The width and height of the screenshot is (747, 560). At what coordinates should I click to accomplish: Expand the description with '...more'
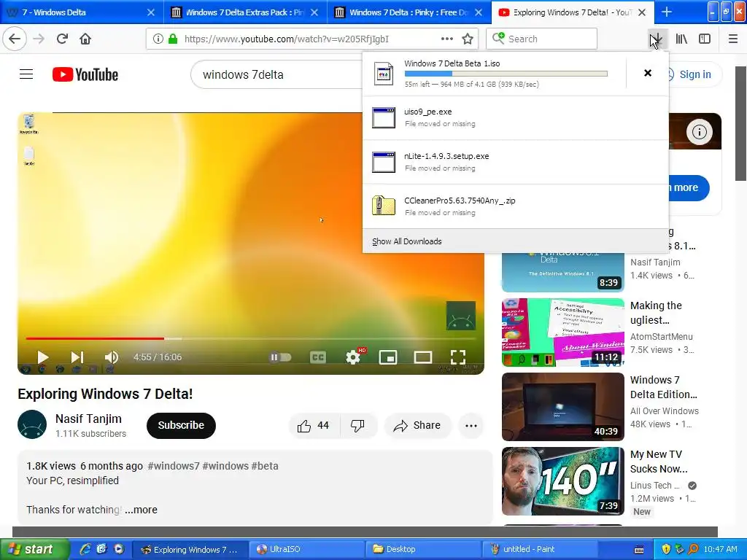pos(141,510)
